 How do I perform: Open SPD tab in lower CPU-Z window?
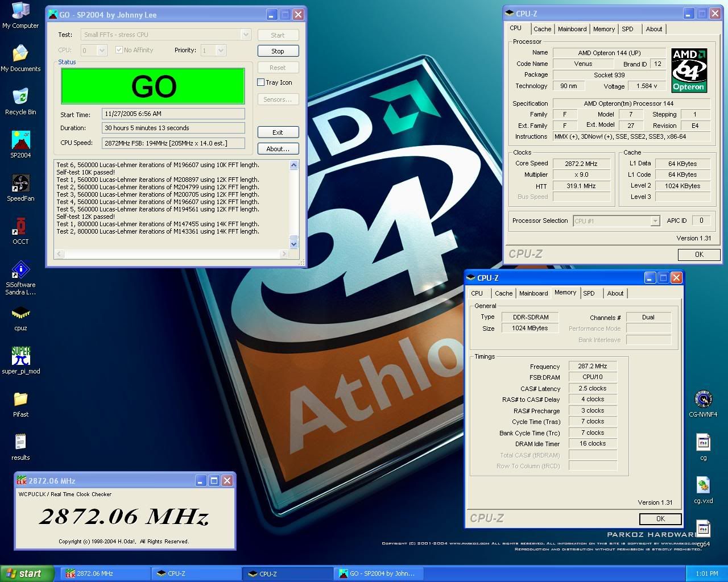pyautogui.click(x=589, y=293)
